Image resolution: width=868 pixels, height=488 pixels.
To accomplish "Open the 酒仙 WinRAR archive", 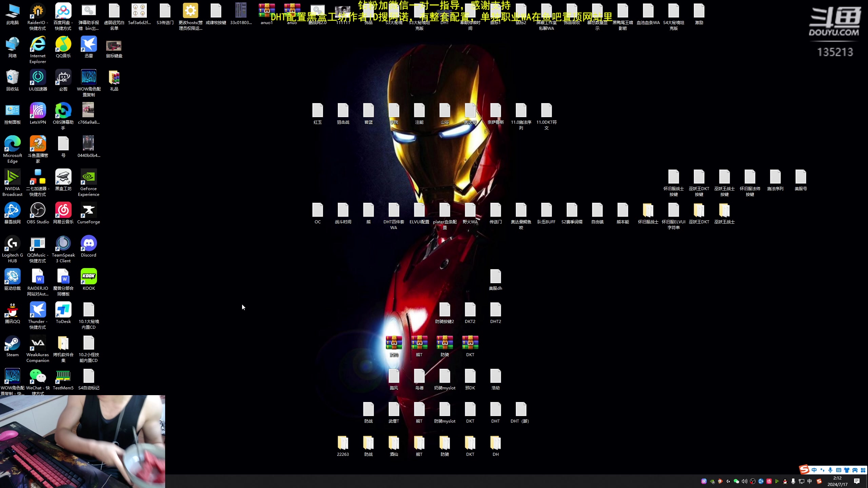I will tap(394, 346).
